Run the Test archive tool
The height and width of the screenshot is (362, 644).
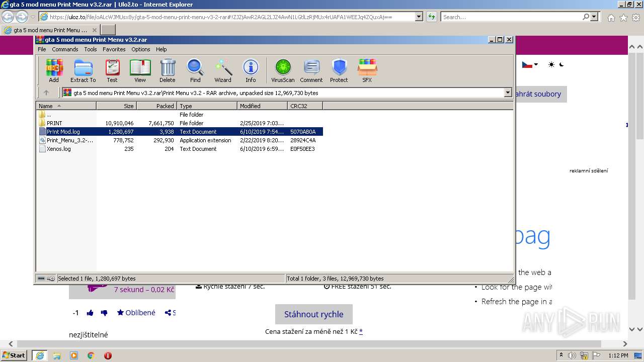click(x=112, y=70)
